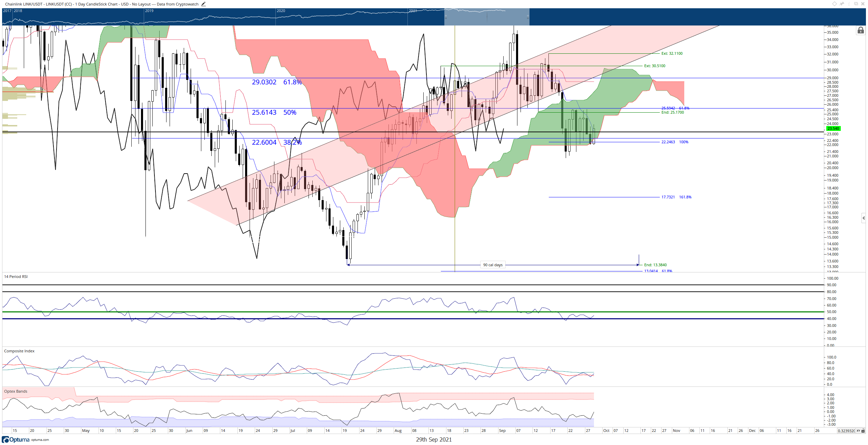Screen dimensions: 868x445
Task: Click the '25.5942 61.8%' label near the price scale
Action: [x=675, y=108]
